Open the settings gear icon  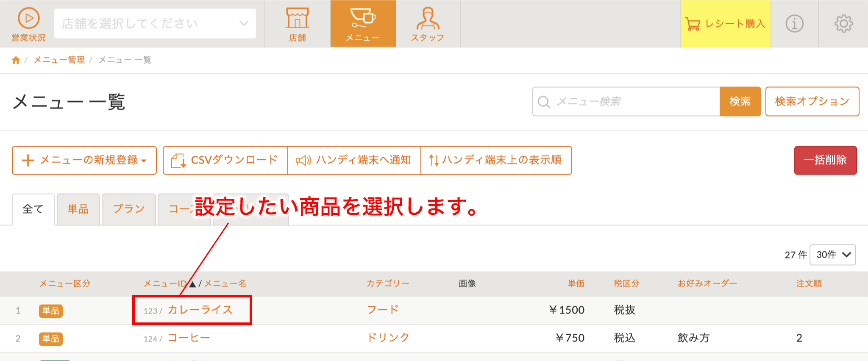point(843,24)
